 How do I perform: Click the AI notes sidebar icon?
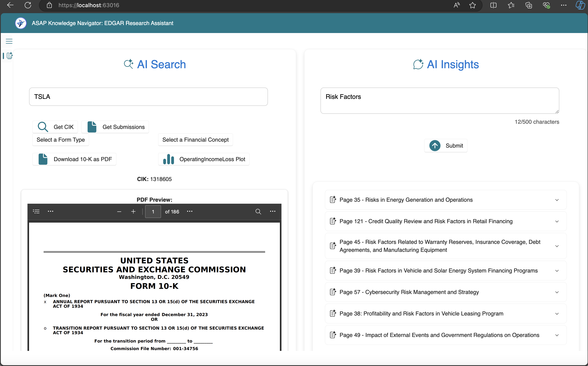(9, 56)
